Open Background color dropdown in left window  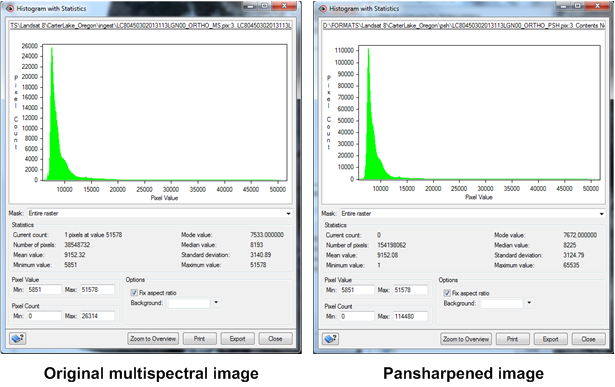click(216, 303)
